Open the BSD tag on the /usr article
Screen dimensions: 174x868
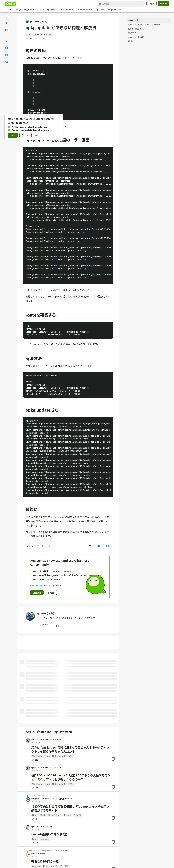[x=70, y=756]
